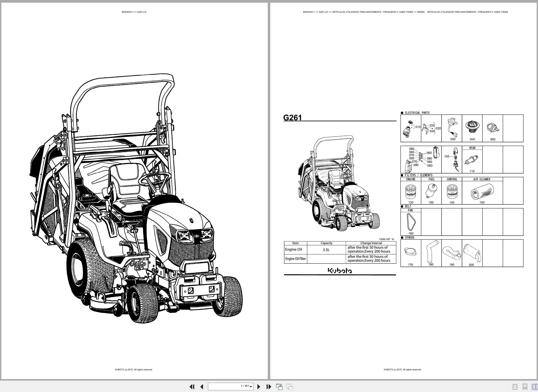Viewport: 538px width, 392px height.
Task: Click the Kubota copyright notice on the left page
Action: coord(134,369)
